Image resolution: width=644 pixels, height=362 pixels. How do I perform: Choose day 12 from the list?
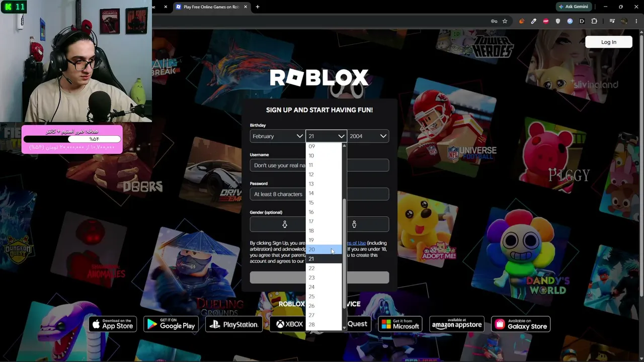tap(324, 174)
